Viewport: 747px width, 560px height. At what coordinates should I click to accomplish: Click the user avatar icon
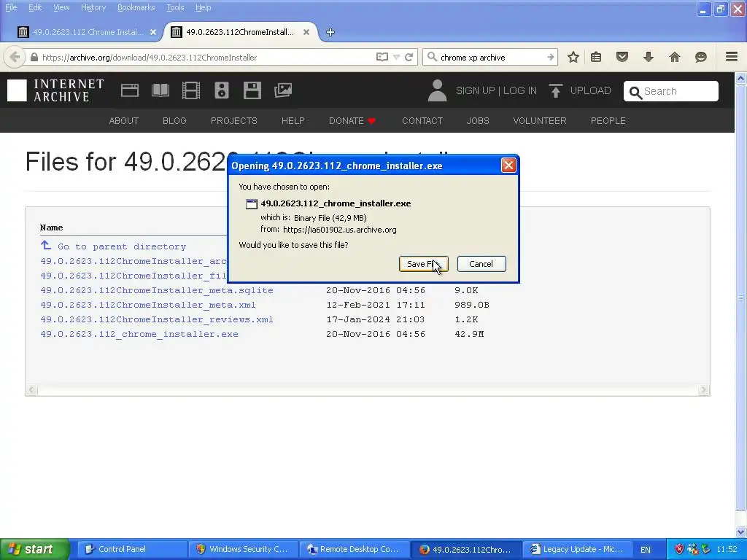click(x=438, y=90)
